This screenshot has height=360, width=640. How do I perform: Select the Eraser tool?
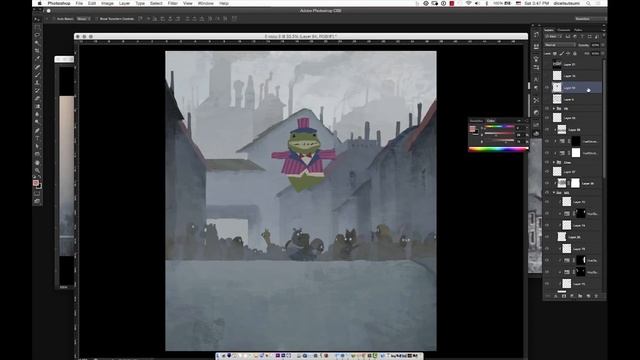click(x=37, y=98)
